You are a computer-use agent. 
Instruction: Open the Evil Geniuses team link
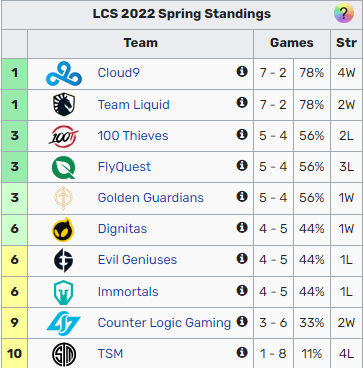click(x=137, y=260)
